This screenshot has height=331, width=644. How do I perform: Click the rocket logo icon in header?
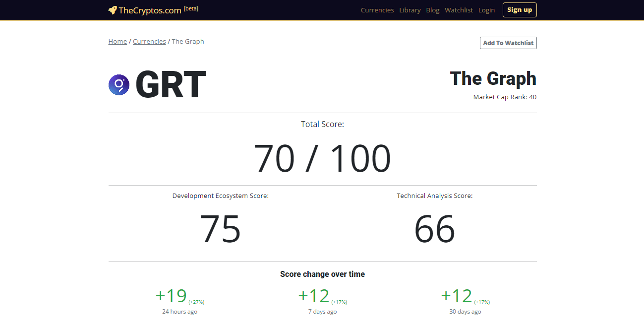coord(113,10)
